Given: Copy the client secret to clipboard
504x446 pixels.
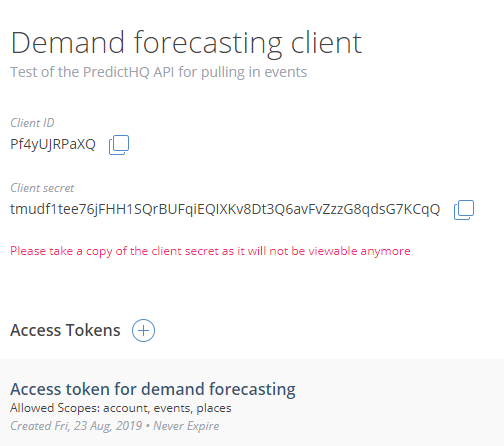Looking at the screenshot, I should [x=464, y=210].
